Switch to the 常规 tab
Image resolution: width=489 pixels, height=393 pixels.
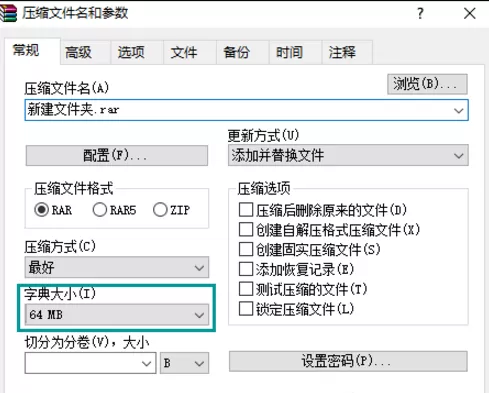click(32, 51)
